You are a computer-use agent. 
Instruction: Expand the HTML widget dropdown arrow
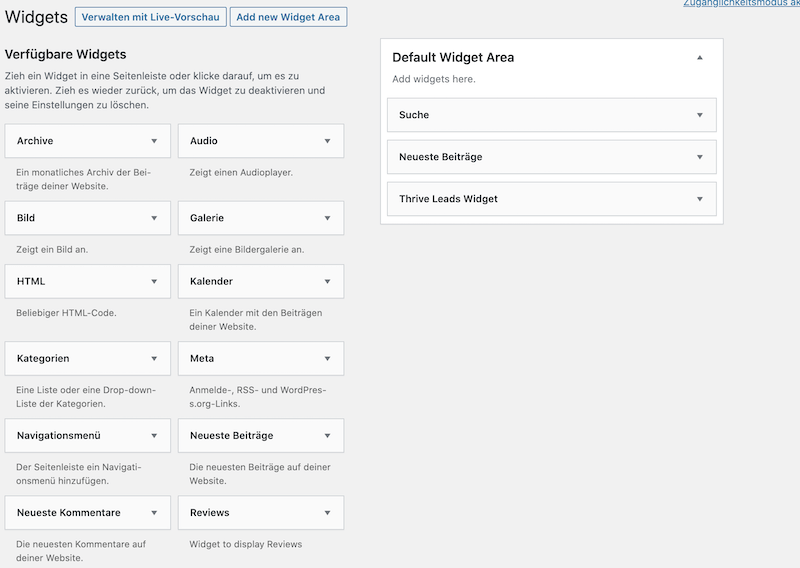click(x=154, y=281)
